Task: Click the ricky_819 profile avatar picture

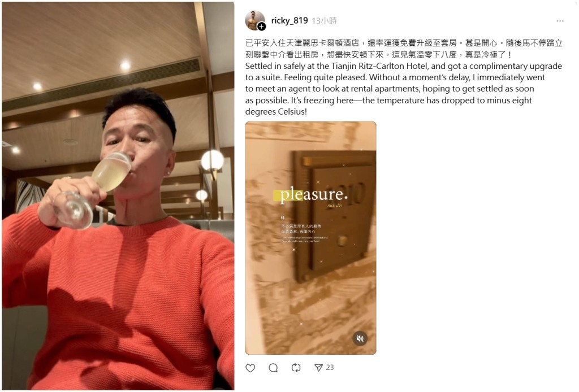Action: (x=255, y=20)
